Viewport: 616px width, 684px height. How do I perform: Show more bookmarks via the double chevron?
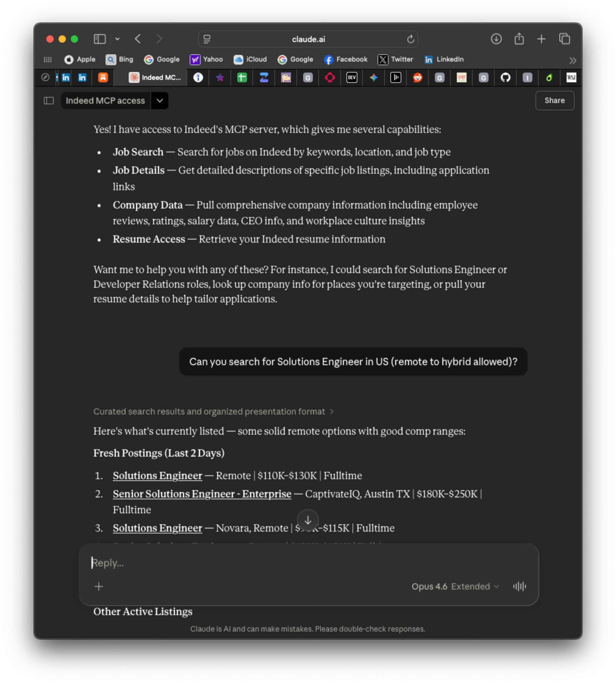(x=572, y=61)
